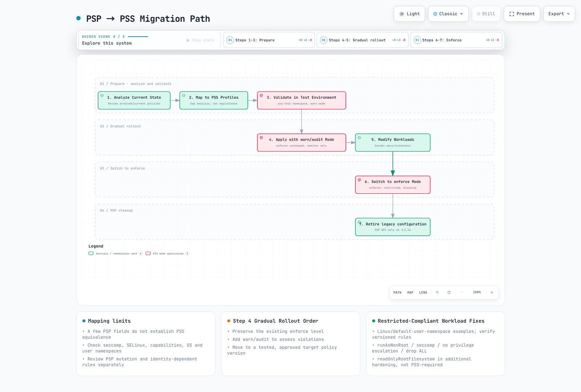Click the shield icon on Validate in Test Environment

[x=261, y=95]
